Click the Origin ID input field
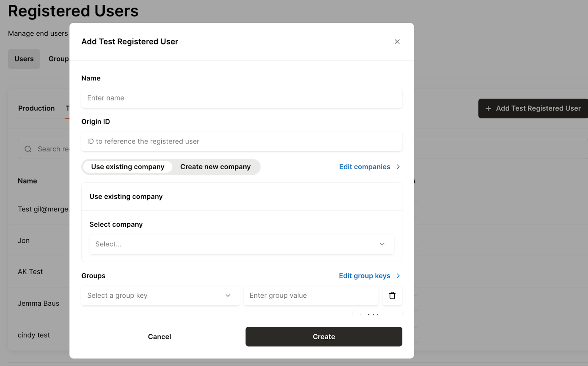 coord(241,141)
